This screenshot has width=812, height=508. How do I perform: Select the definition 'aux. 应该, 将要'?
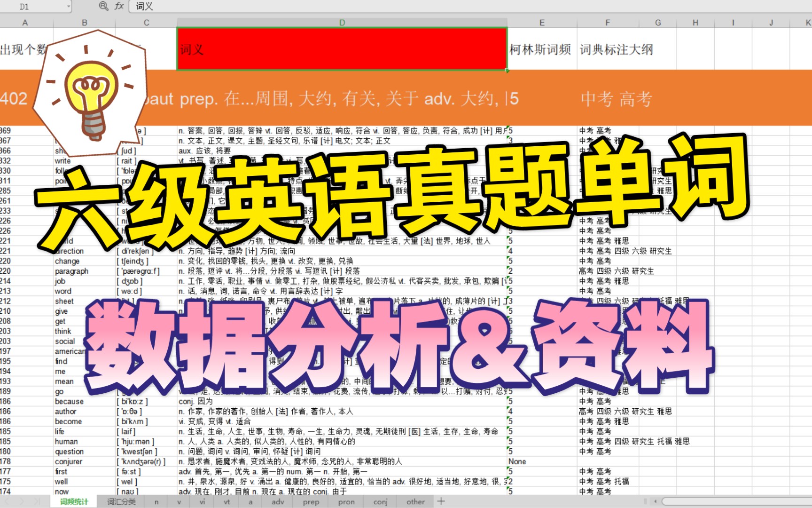tap(342, 151)
